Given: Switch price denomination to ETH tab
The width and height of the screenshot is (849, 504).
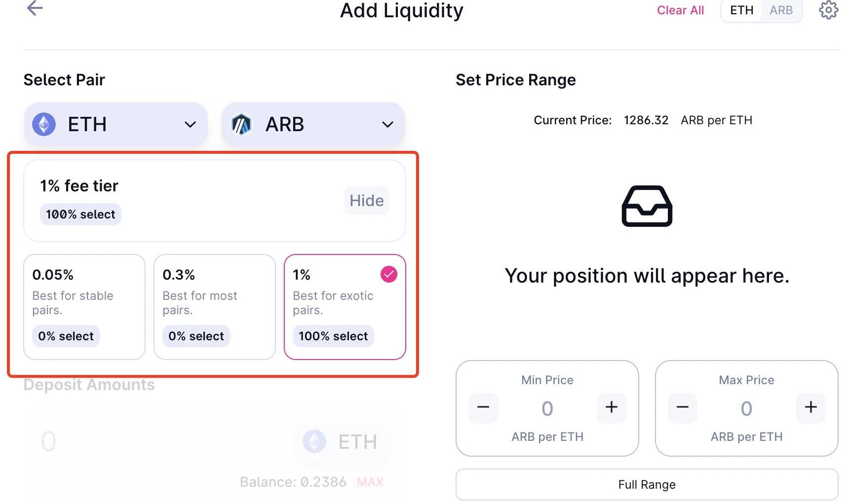Looking at the screenshot, I should [741, 10].
